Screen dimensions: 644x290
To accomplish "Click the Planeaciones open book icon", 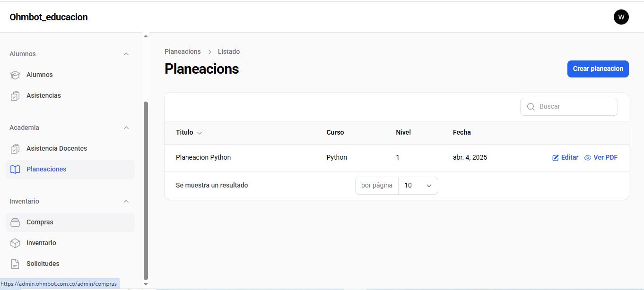I will pyautogui.click(x=15, y=170).
